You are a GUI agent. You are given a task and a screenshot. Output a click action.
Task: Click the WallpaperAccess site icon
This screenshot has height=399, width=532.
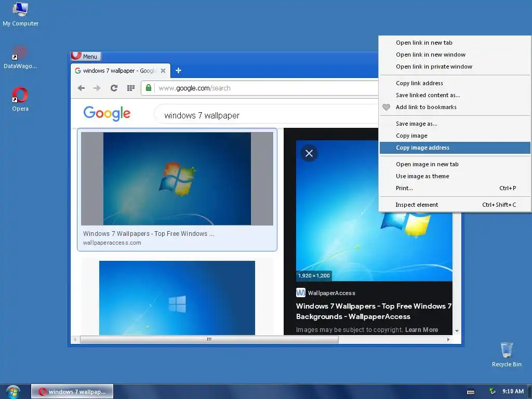tap(301, 292)
